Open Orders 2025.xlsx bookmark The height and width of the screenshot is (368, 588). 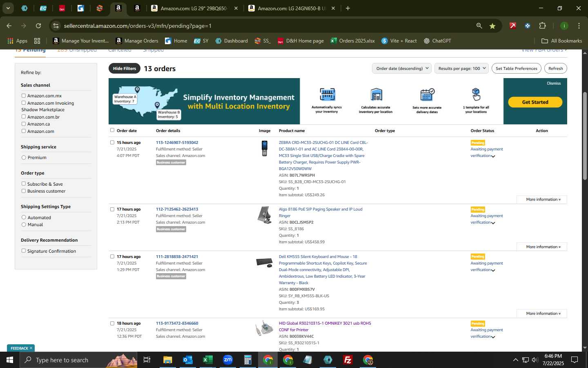pos(353,41)
